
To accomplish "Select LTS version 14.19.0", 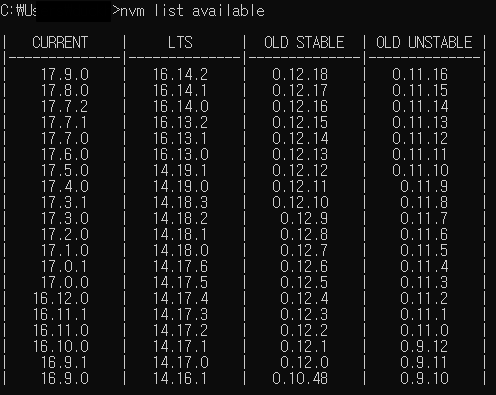I will pos(181,186).
